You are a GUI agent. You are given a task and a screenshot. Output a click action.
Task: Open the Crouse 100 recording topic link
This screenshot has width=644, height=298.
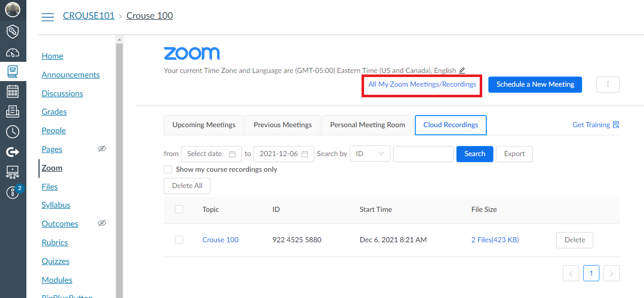(220, 240)
